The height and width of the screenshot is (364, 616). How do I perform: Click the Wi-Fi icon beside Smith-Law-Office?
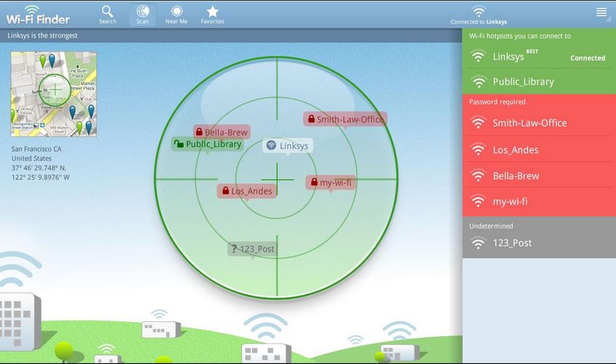pyautogui.click(x=478, y=123)
